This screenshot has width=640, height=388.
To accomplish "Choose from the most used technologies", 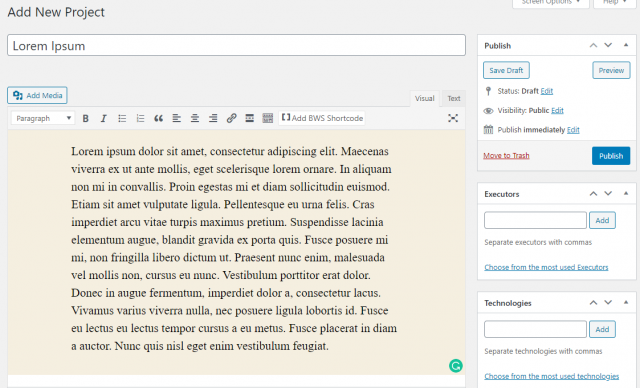I will tap(551, 376).
